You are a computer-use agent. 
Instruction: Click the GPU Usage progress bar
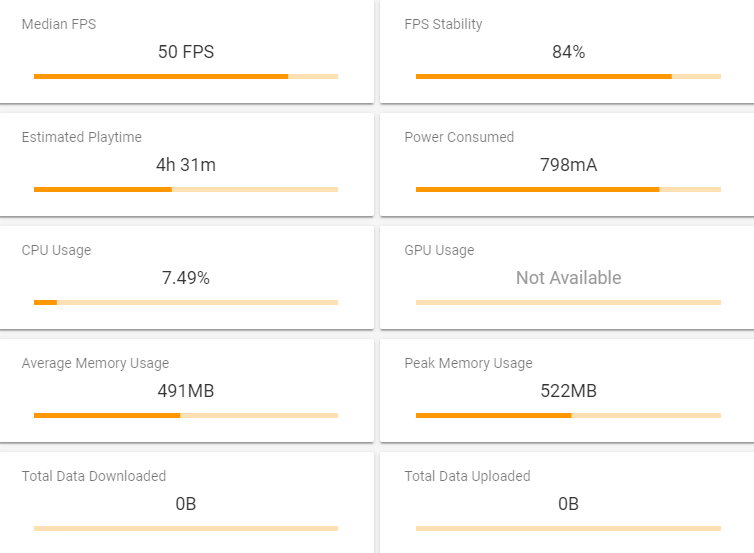coord(568,302)
